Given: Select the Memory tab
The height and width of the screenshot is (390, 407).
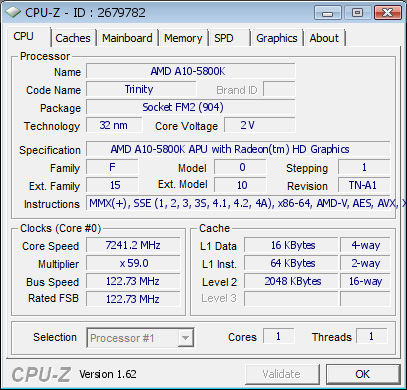Looking at the screenshot, I should (x=183, y=38).
